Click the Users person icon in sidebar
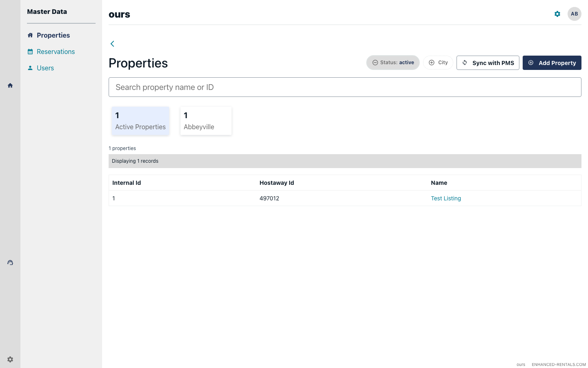This screenshot has height=368, width=588. 30,68
